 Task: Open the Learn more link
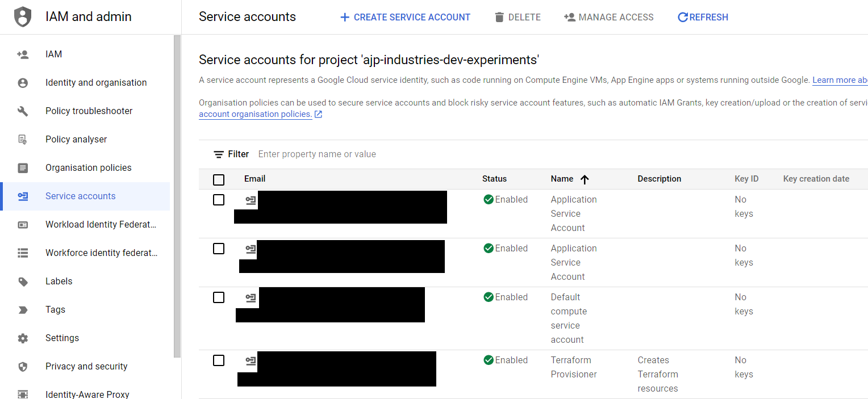[x=840, y=80]
